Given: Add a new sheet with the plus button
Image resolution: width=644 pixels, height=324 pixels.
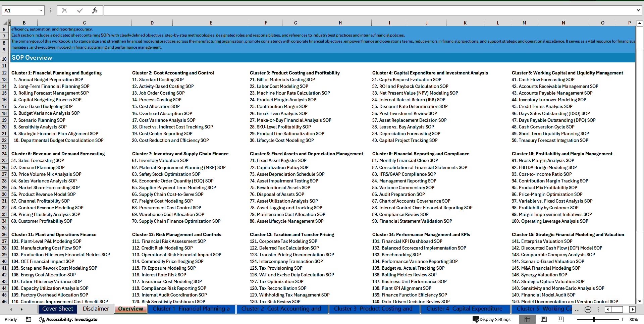Looking at the screenshot, I should point(588,309).
